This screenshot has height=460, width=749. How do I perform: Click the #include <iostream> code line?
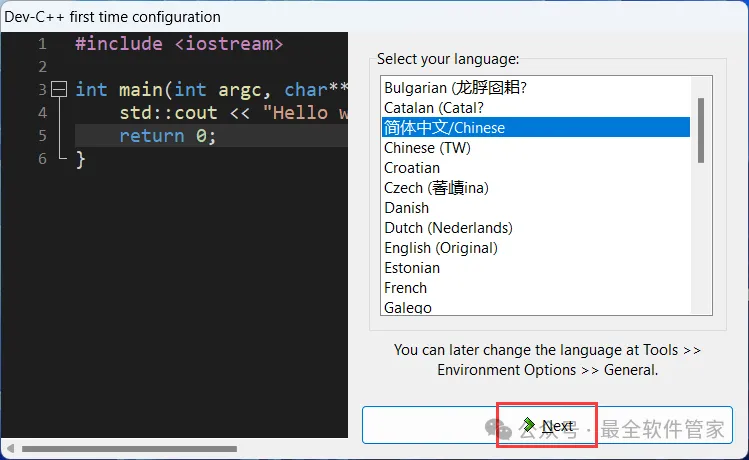pos(179,44)
